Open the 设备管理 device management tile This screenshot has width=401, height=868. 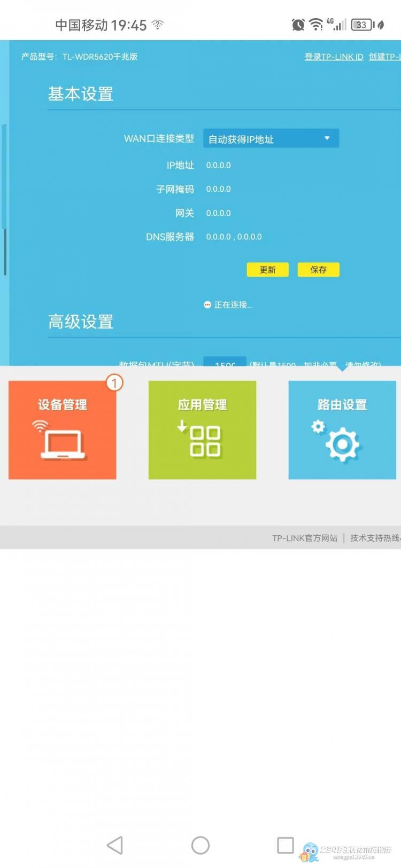click(x=62, y=429)
